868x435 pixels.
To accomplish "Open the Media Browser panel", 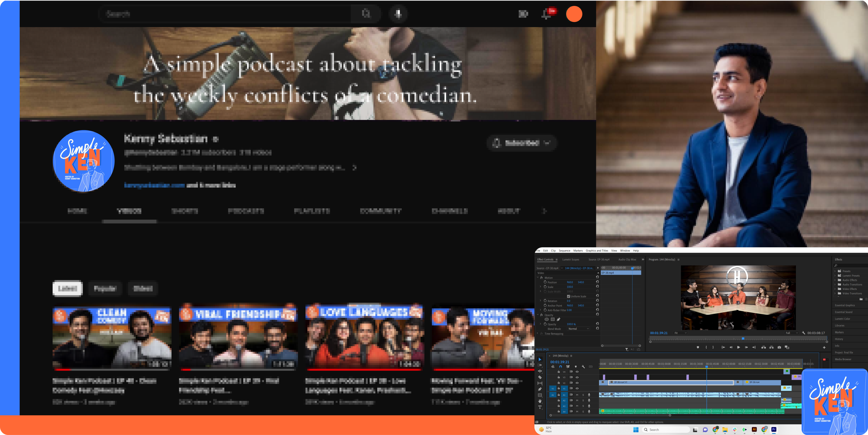I will point(843,359).
